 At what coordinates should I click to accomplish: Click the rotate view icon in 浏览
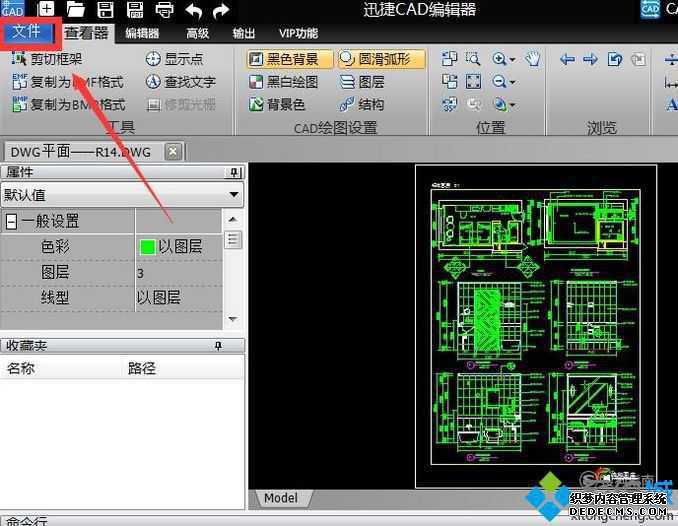pyautogui.click(x=614, y=59)
